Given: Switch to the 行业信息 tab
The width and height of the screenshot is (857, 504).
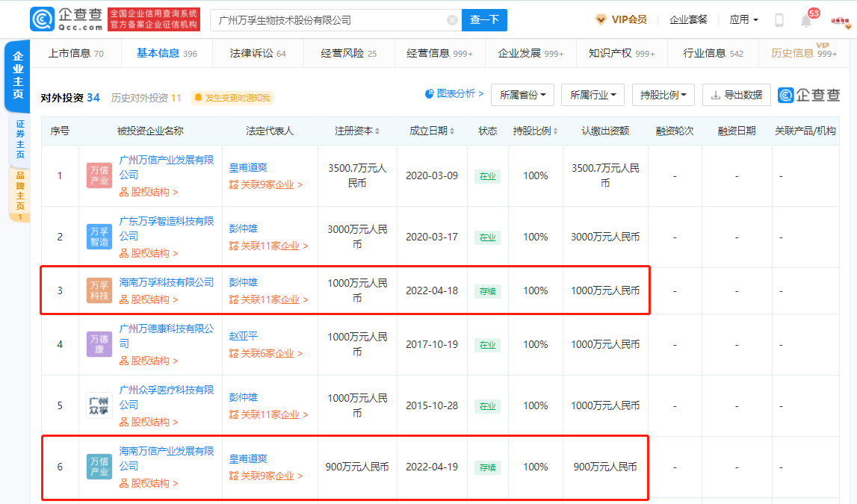Looking at the screenshot, I should click(713, 53).
